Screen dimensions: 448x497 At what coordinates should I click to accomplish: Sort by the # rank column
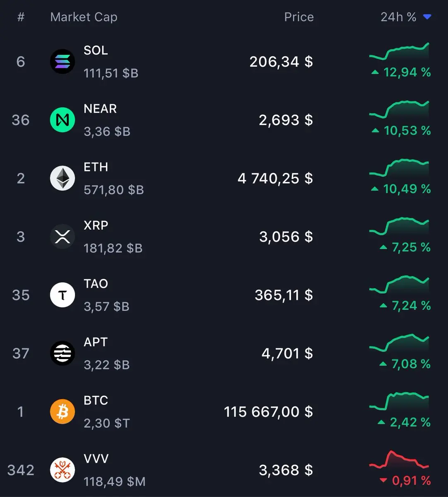pyautogui.click(x=21, y=17)
